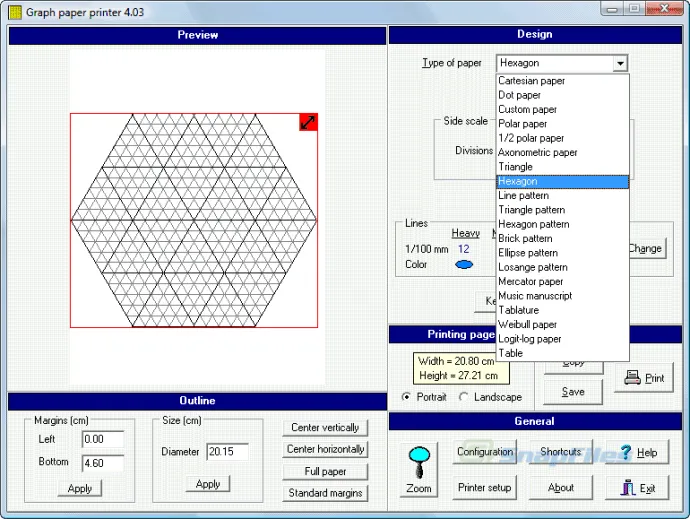Click the Width = 20.80 cm text
This screenshot has width=690, height=519.
pyautogui.click(x=456, y=361)
